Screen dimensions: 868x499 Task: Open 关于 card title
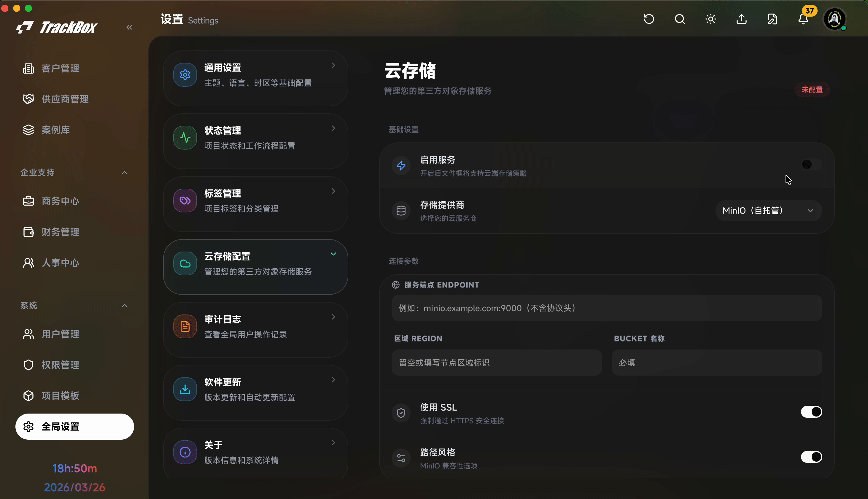pos(214,445)
